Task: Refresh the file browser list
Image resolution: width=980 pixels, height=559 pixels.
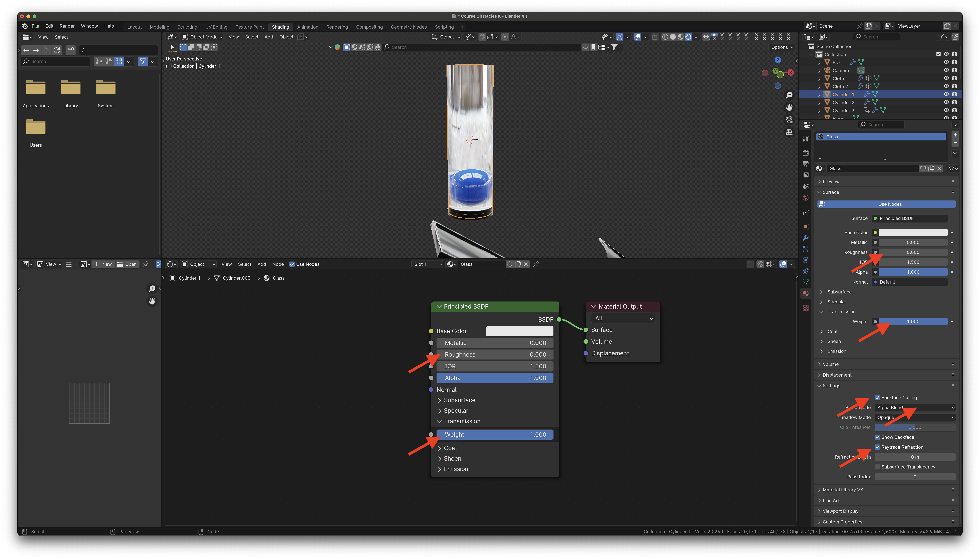Action: tap(57, 50)
